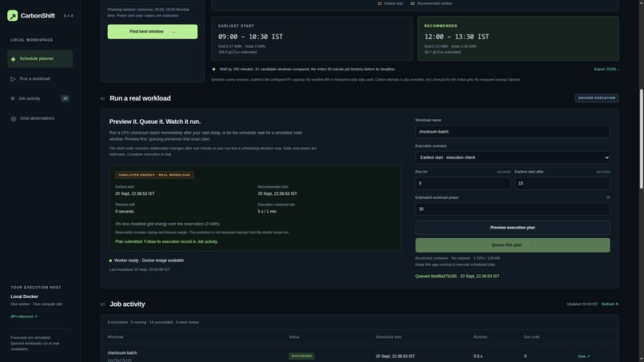Click the Scheduled start column header

click(x=388, y=337)
